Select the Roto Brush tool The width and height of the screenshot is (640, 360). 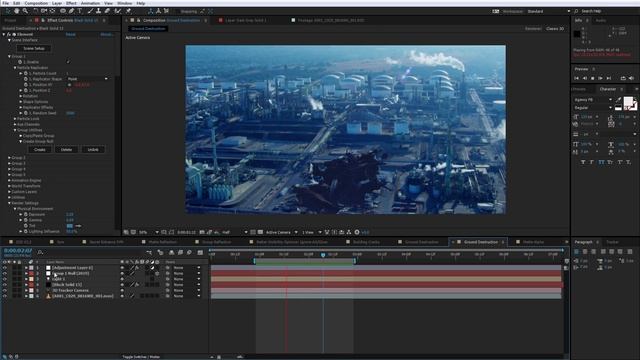[x=118, y=11]
